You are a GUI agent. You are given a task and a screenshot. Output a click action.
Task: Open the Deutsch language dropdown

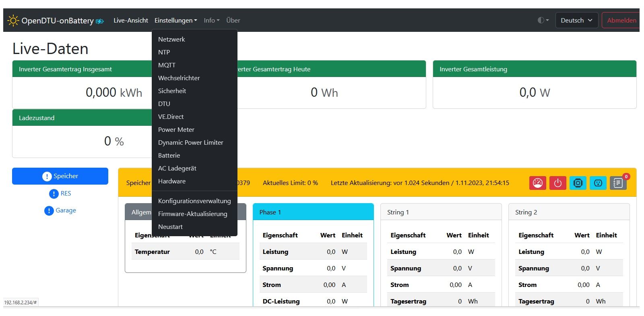coord(576,20)
